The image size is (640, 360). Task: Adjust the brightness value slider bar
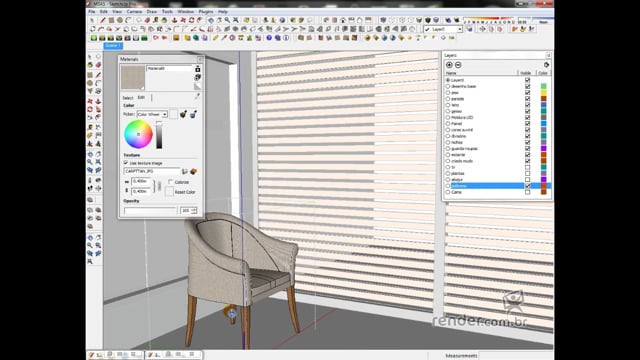click(x=159, y=135)
